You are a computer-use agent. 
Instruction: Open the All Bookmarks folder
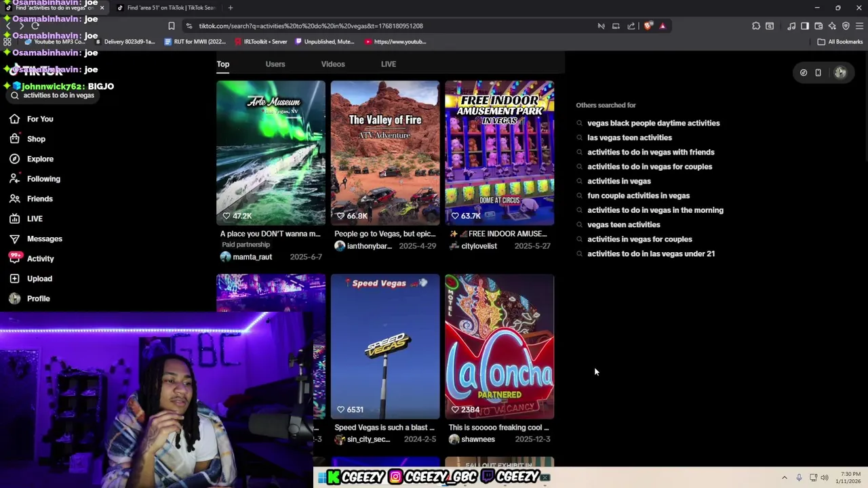(x=840, y=42)
